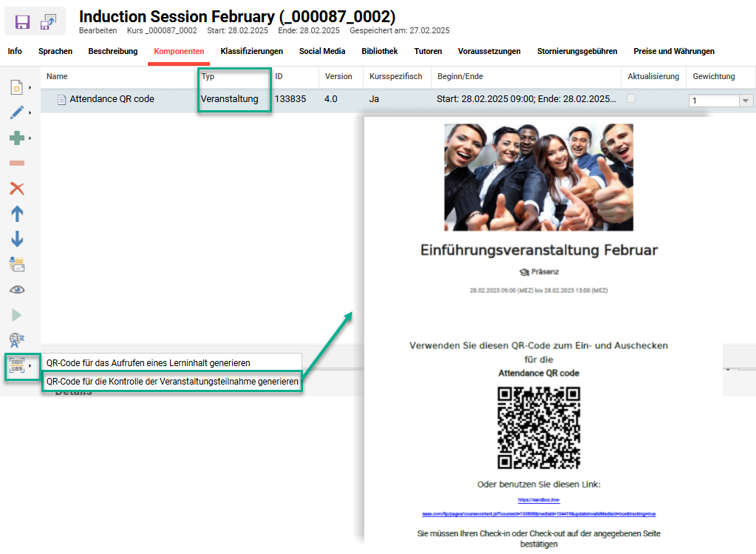Expand the Edit pencil submenu arrow
This screenshot has width=756, height=554.
(30, 113)
